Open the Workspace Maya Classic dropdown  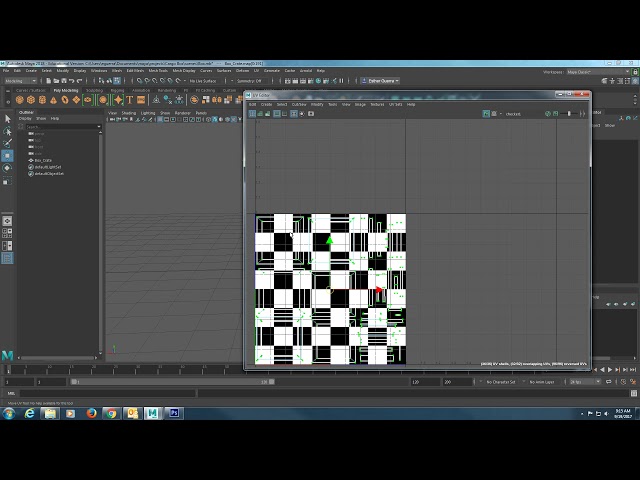(598, 72)
